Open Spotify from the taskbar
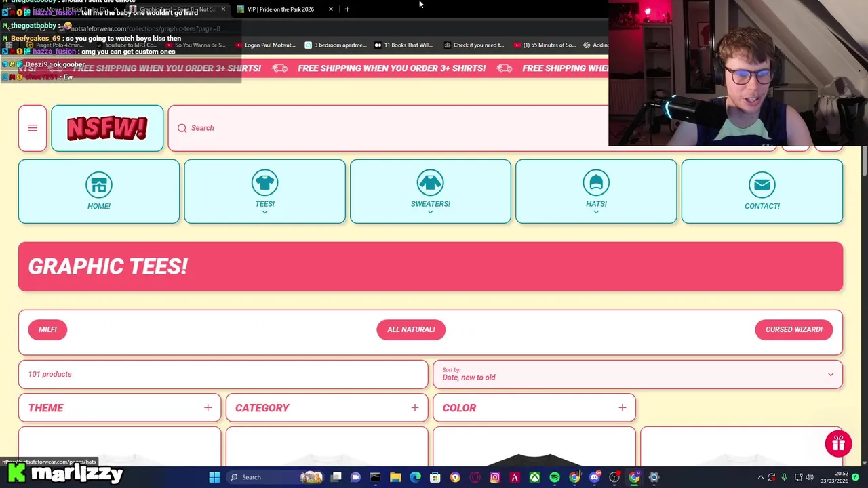 coord(555,477)
